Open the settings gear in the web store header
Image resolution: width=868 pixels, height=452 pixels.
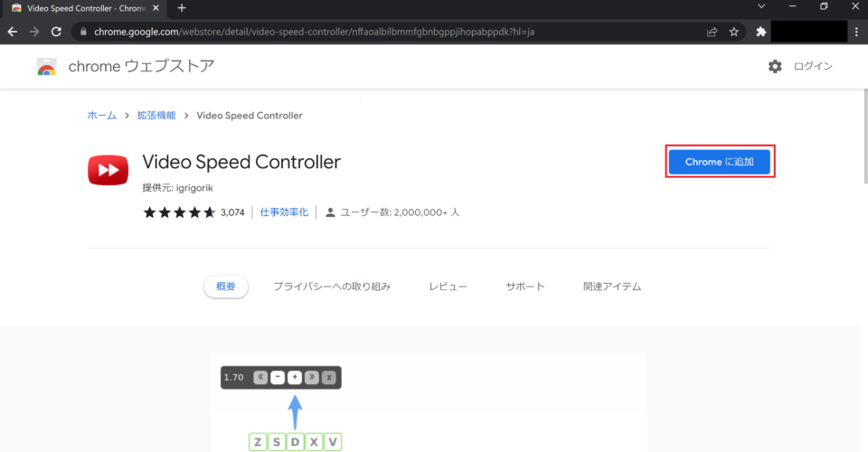click(775, 66)
